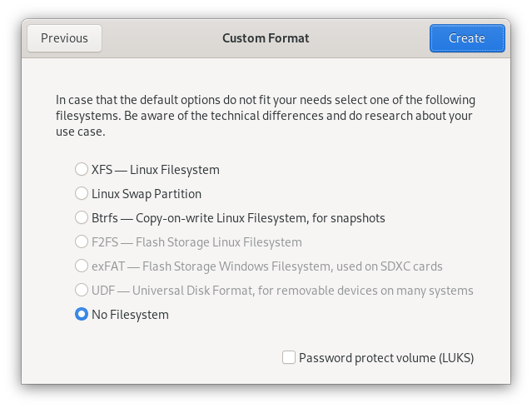
Task: Click the 'XFS — Linux Filesystem' label text
Action: 155,170
